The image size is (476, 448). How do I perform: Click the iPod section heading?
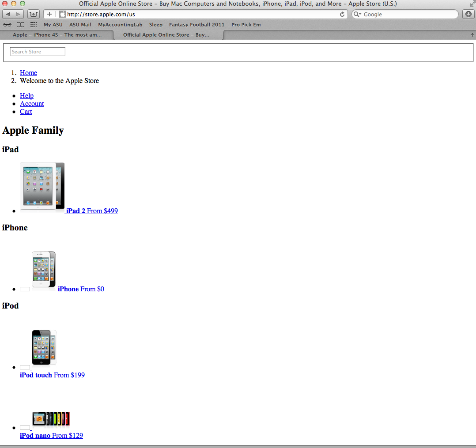tap(10, 306)
